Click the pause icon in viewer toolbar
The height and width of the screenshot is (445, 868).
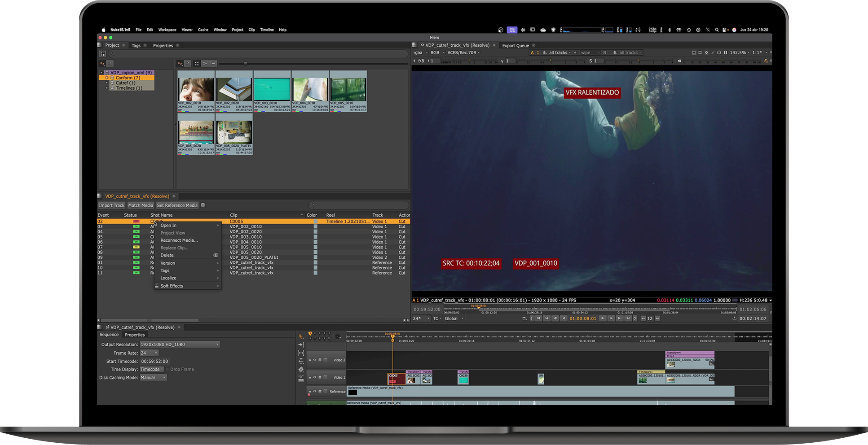pyautogui.click(x=725, y=52)
